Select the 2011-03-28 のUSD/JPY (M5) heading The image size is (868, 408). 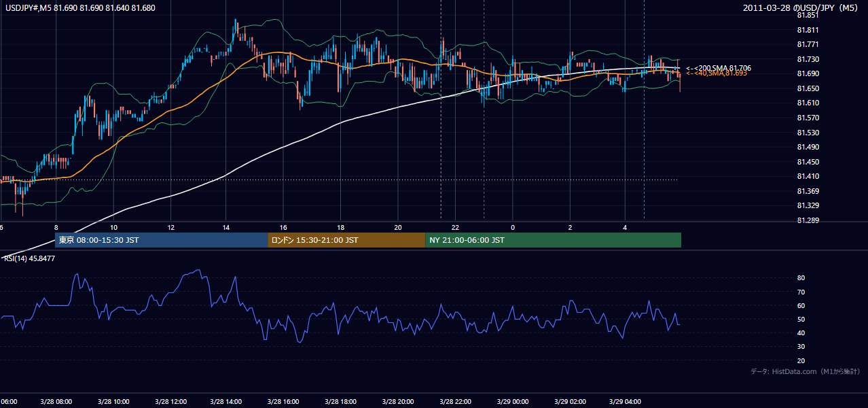pyautogui.click(x=801, y=7)
